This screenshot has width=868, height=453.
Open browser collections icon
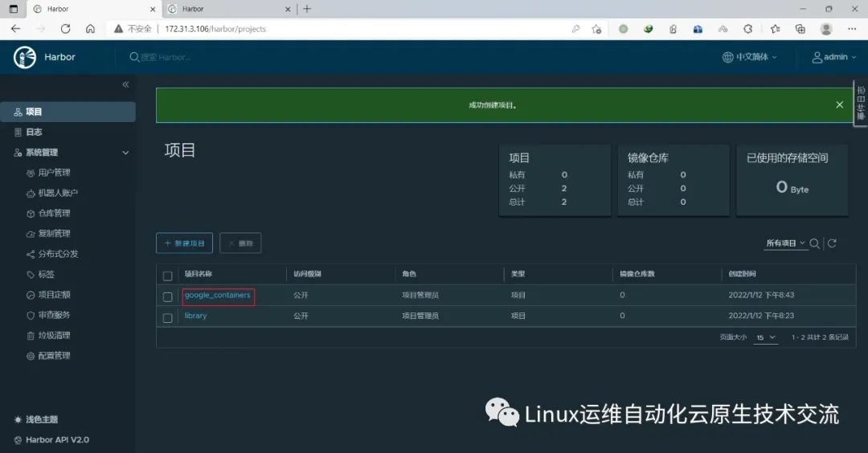coord(800,29)
